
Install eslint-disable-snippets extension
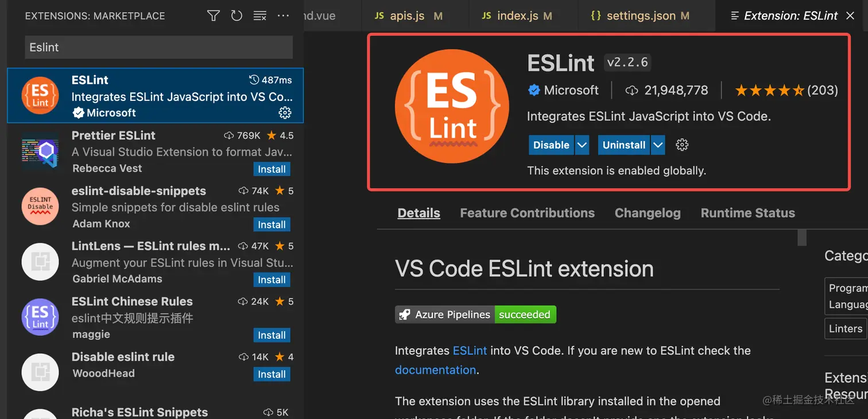[x=272, y=224]
